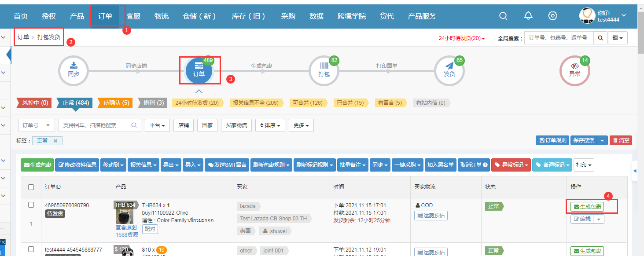This screenshot has height=256, width=644.
Task: Click the global search magnifier button
Action: [600, 38]
